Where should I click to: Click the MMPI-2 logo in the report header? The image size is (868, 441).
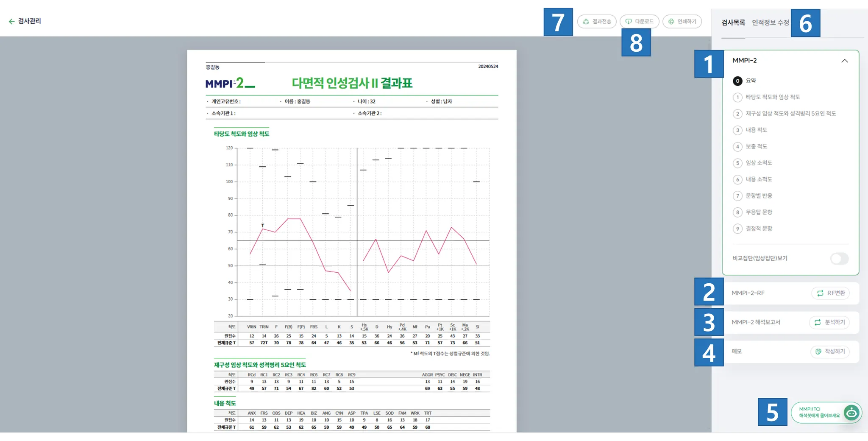point(230,83)
